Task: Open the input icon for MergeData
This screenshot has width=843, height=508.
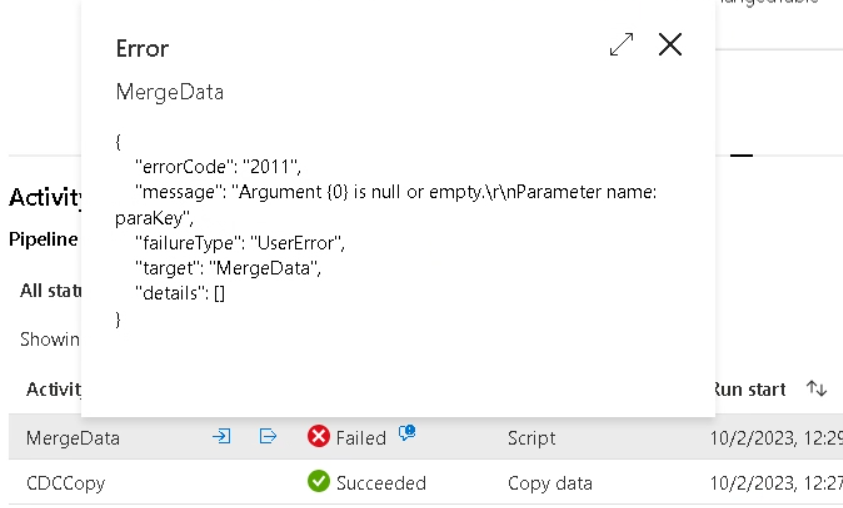Action: coord(222,437)
